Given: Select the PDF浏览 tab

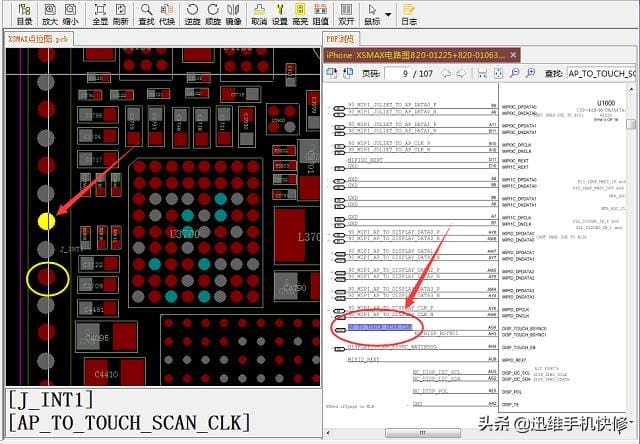Looking at the screenshot, I should pyautogui.click(x=340, y=39).
